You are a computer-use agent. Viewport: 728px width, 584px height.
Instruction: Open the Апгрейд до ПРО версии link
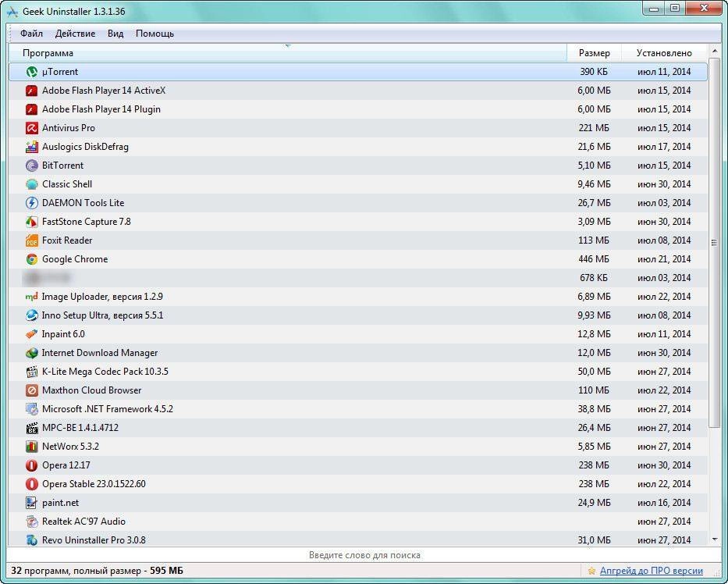coord(651,571)
